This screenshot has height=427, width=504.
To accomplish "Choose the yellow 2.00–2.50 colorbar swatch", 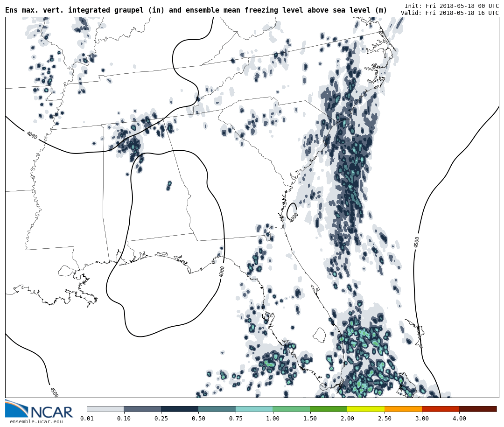I will tap(366, 409).
